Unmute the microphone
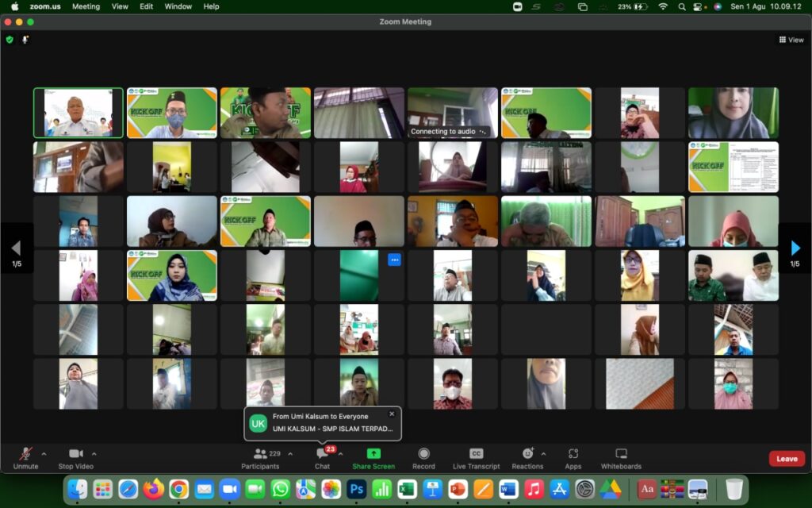Screen dimensions: 812x508 tap(25, 455)
